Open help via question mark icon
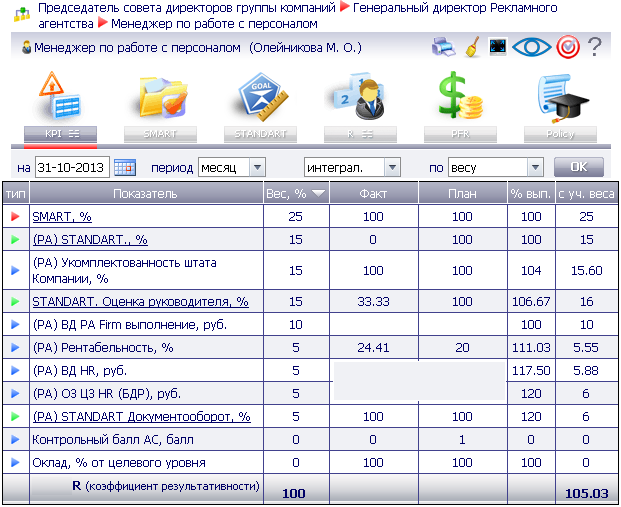 [x=594, y=47]
